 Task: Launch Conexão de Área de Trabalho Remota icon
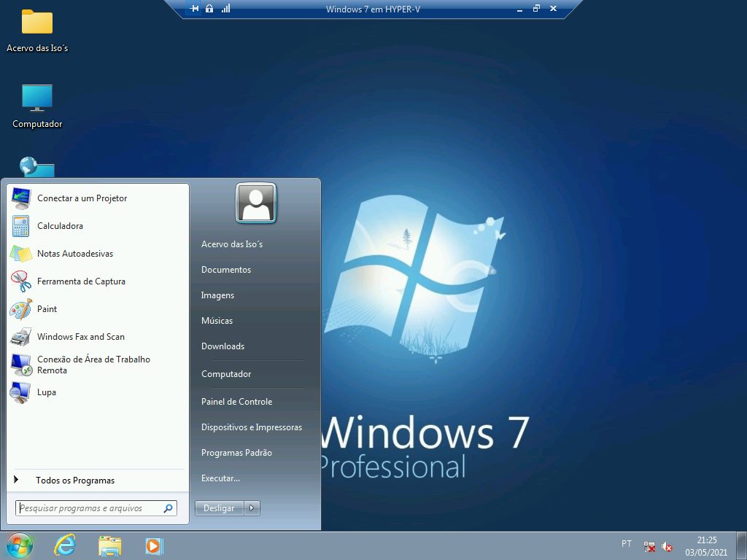coord(21,365)
